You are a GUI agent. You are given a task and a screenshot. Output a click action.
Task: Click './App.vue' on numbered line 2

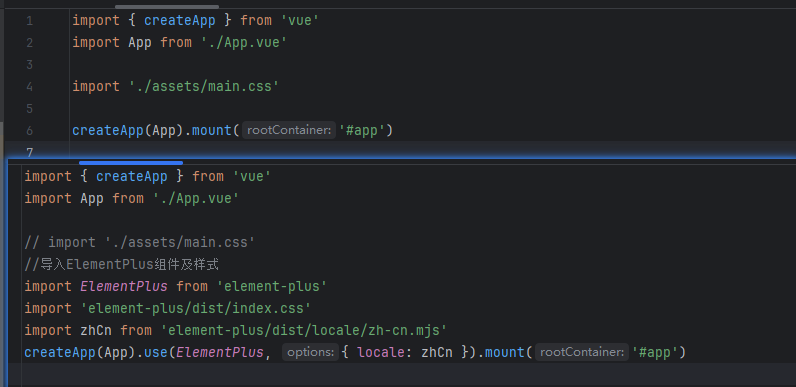point(244,43)
